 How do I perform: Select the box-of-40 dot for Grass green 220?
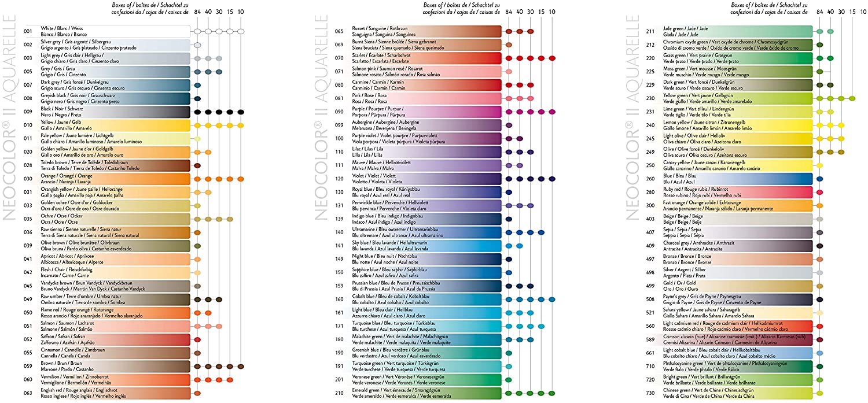[x=830, y=58]
